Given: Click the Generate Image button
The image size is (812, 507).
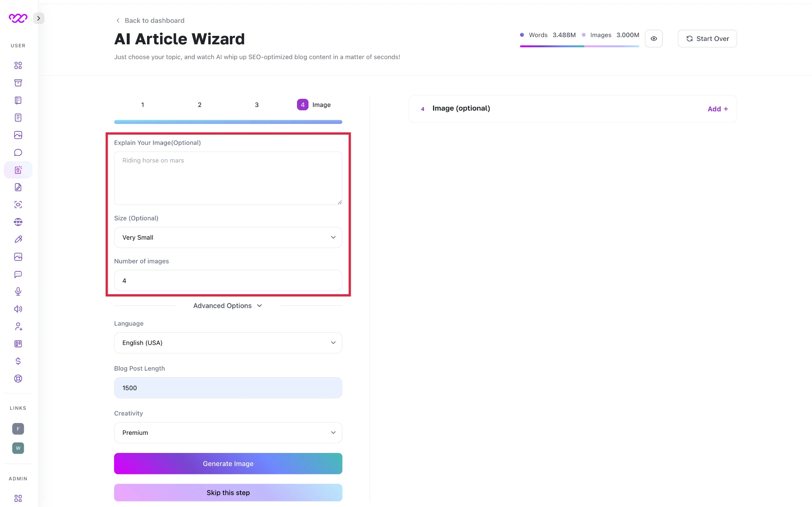Looking at the screenshot, I should tap(228, 464).
